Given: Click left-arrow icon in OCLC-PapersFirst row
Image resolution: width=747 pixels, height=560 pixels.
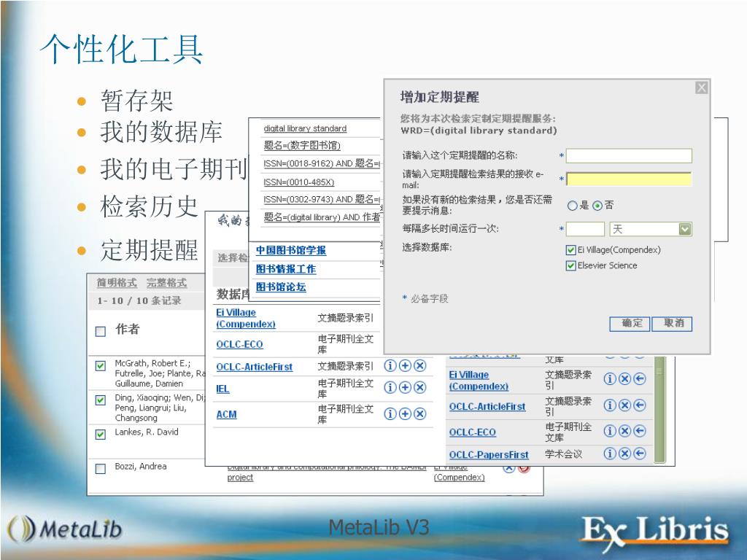Looking at the screenshot, I should [640, 454].
